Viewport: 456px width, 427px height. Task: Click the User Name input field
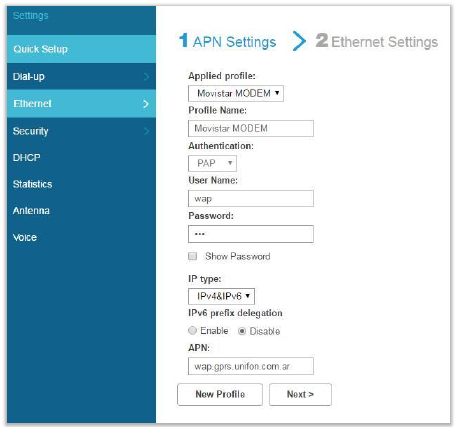[x=251, y=198]
